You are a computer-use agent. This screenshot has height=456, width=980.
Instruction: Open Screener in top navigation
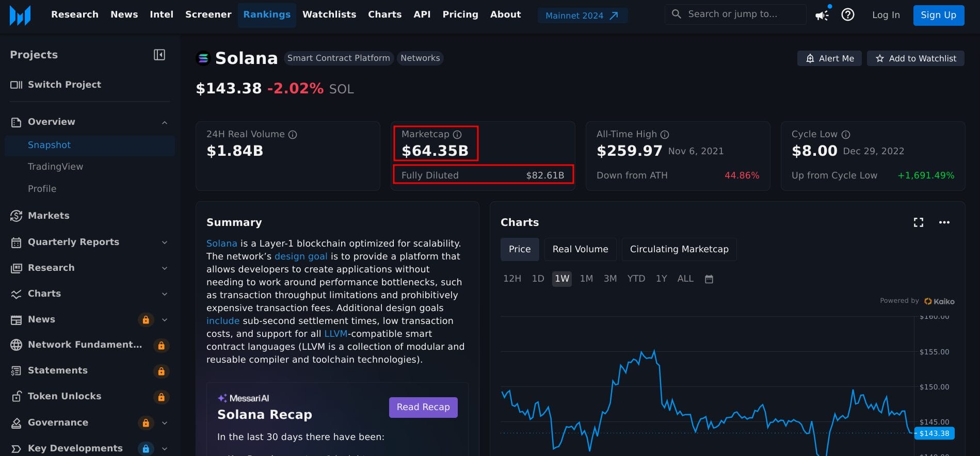208,14
